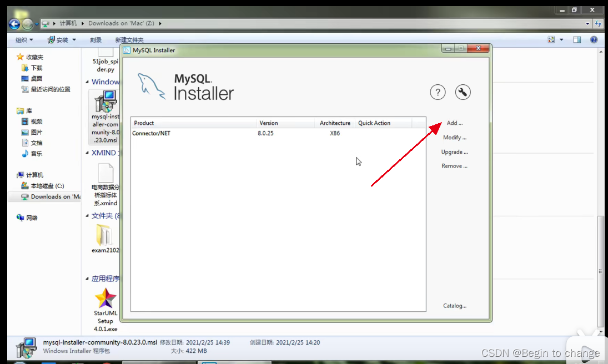Select the 电商数据分析指标体系.xmind file

pyautogui.click(x=105, y=185)
